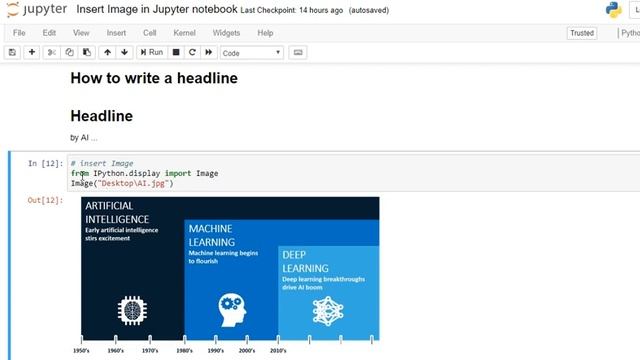
Task: Click into the code cell comment line
Action: click(x=102, y=163)
